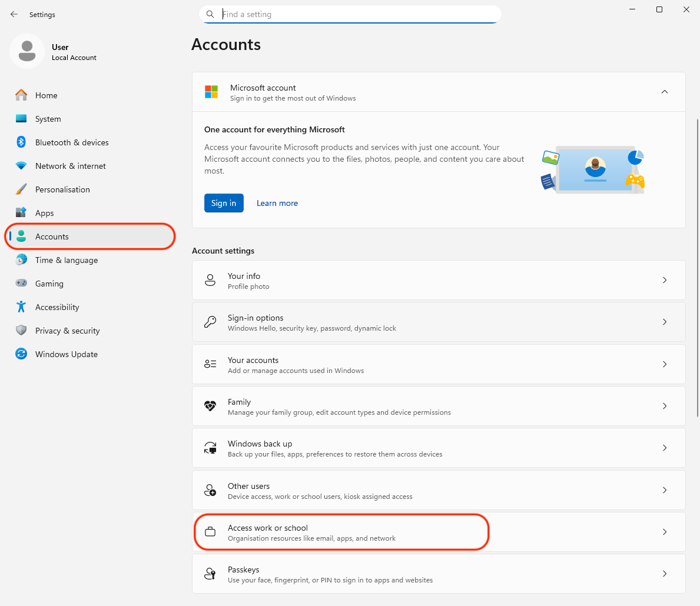The width and height of the screenshot is (700, 606).
Task: Open Time & language in sidebar
Action: 66,260
